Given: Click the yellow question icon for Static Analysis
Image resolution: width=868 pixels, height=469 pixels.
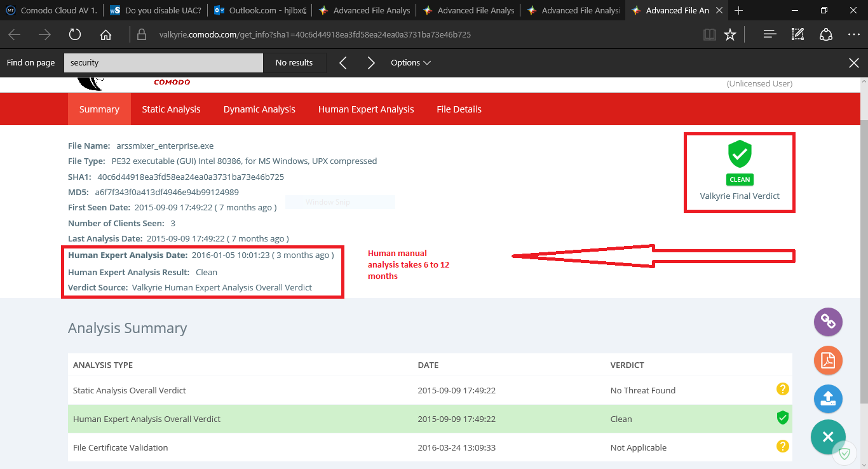Looking at the screenshot, I should click(x=782, y=389).
